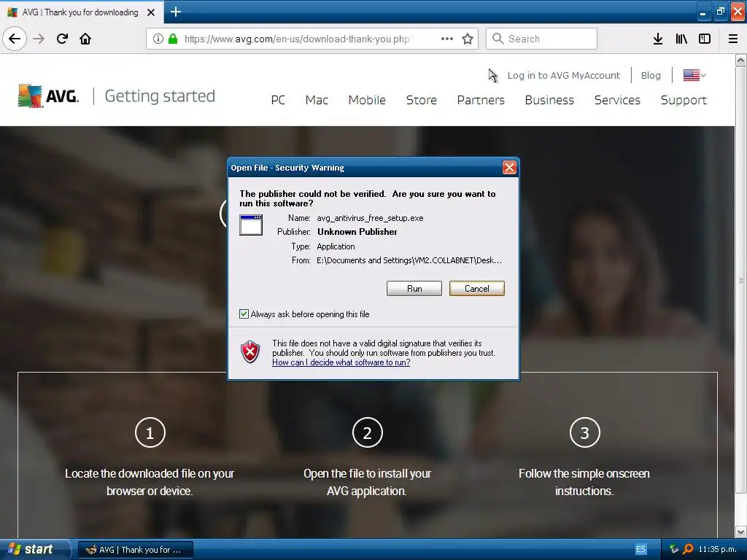The image size is (747, 560).
Task: Click the application file icon in dialog
Action: pos(251,225)
